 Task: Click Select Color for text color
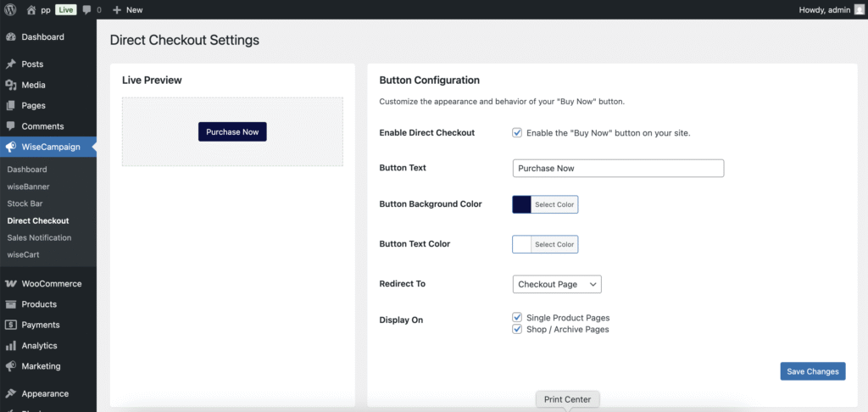pyautogui.click(x=554, y=244)
